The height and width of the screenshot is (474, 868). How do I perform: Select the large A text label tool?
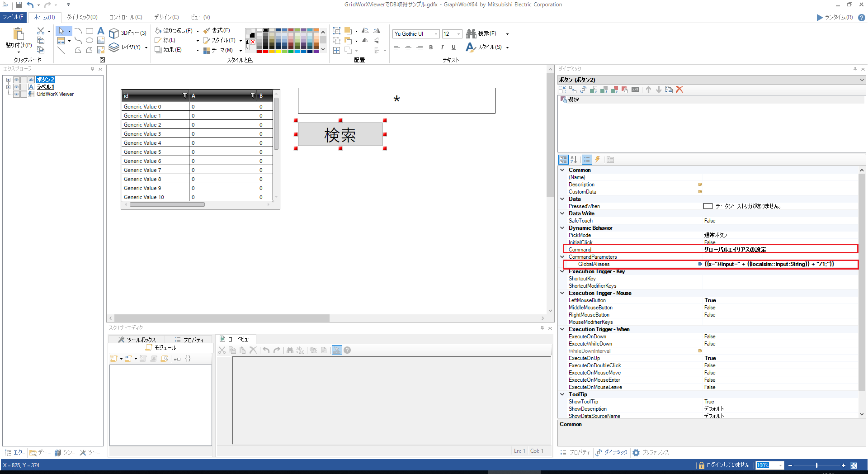(x=101, y=31)
